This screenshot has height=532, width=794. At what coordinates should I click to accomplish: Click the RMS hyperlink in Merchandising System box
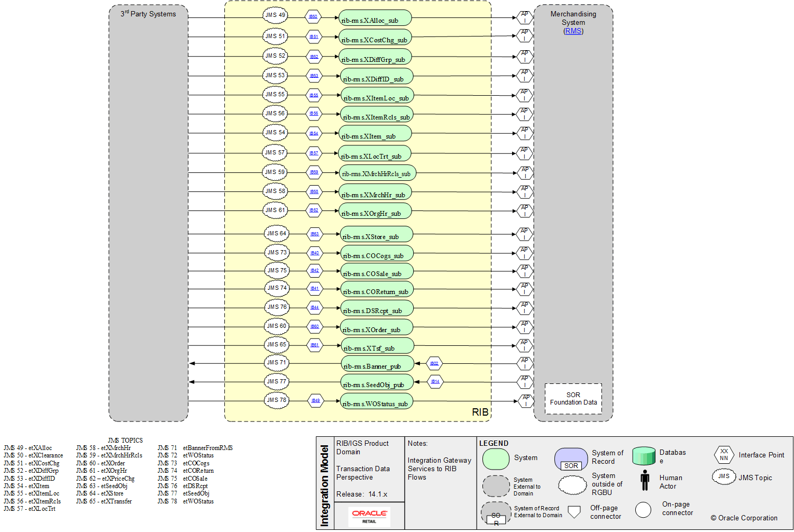(x=573, y=31)
